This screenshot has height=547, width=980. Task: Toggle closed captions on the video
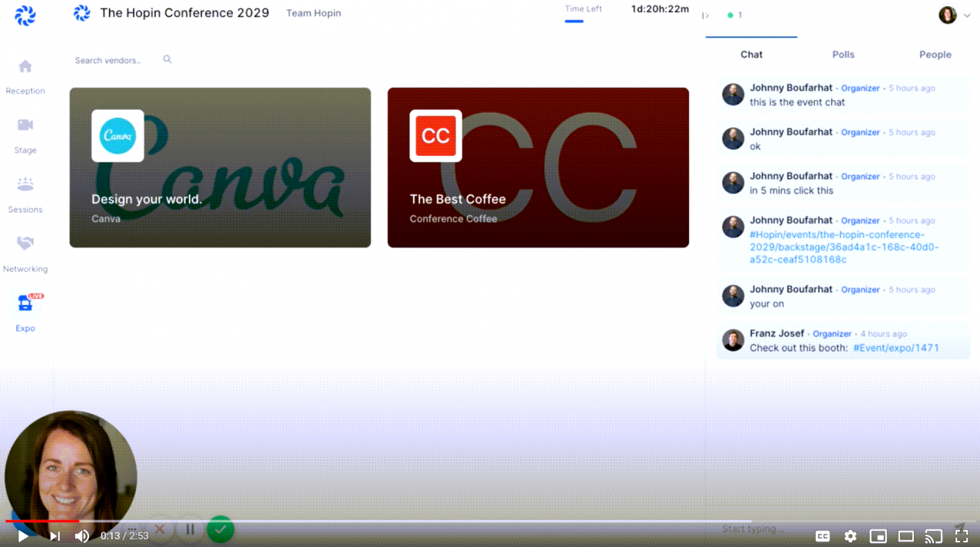(x=823, y=536)
